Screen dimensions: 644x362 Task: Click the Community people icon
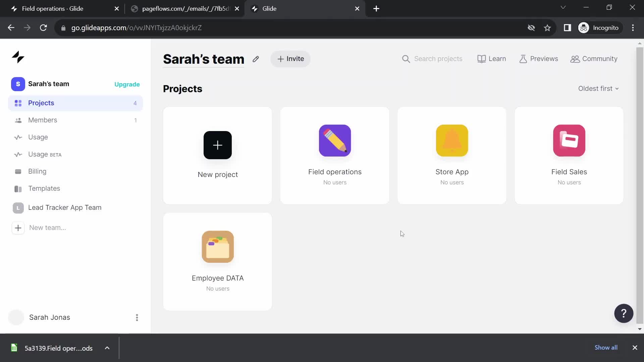(x=575, y=59)
